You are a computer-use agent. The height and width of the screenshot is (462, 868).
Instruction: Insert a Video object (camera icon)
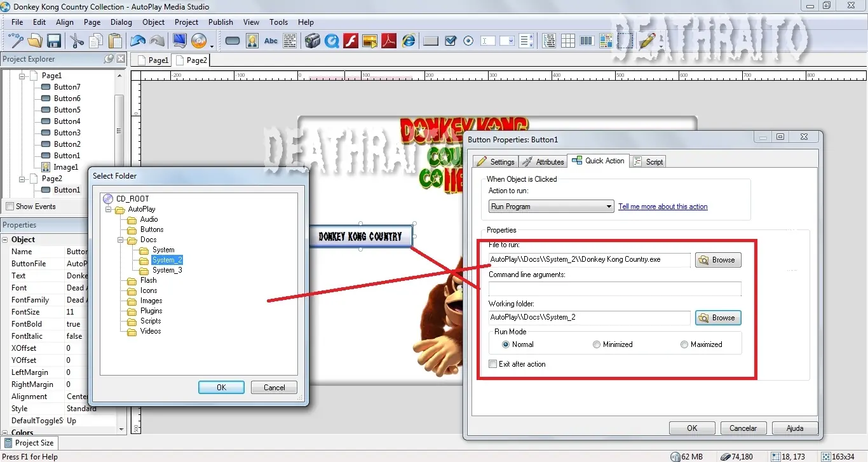coord(312,41)
